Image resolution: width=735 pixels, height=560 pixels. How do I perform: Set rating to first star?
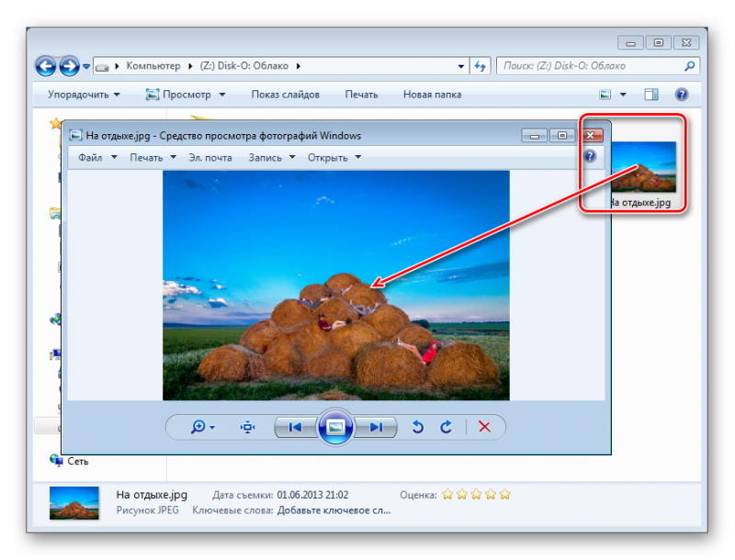coord(447,495)
